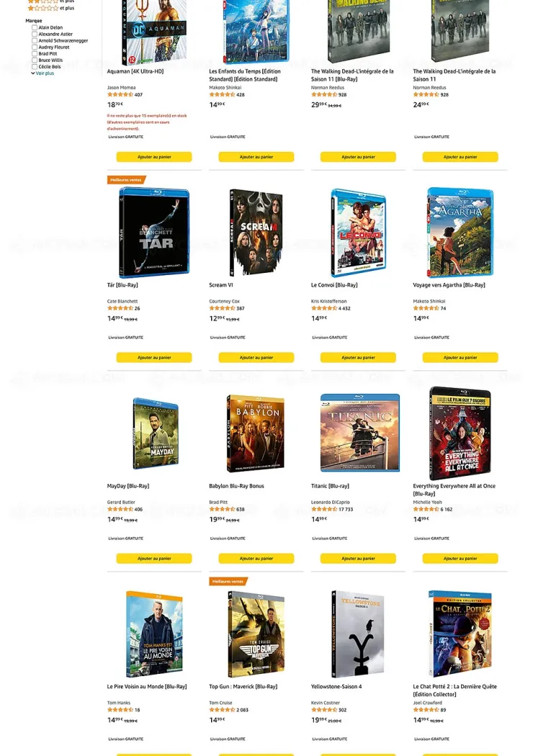The image size is (533, 756).
Task: Expand the Voir plus brand list
Action: [x=43, y=73]
